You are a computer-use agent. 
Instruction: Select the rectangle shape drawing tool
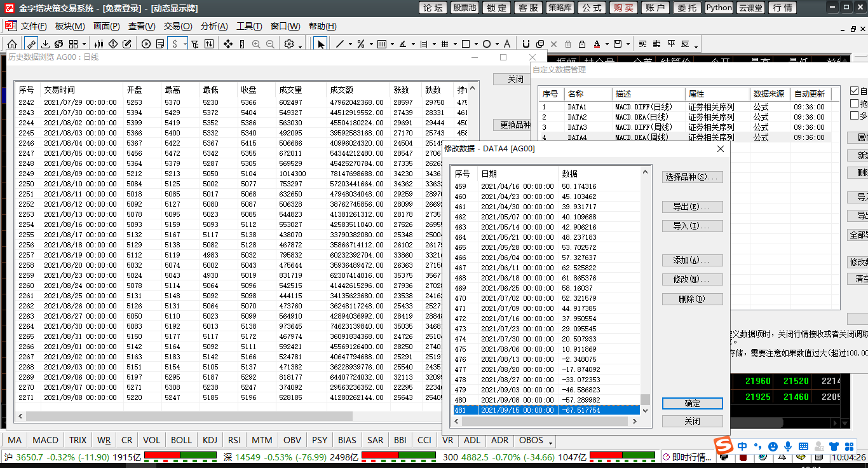point(466,44)
